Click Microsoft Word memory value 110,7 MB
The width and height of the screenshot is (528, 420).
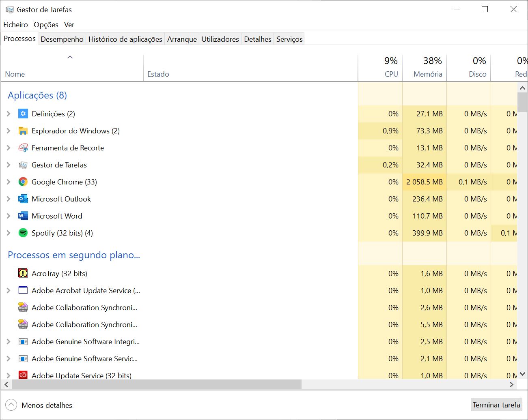428,216
